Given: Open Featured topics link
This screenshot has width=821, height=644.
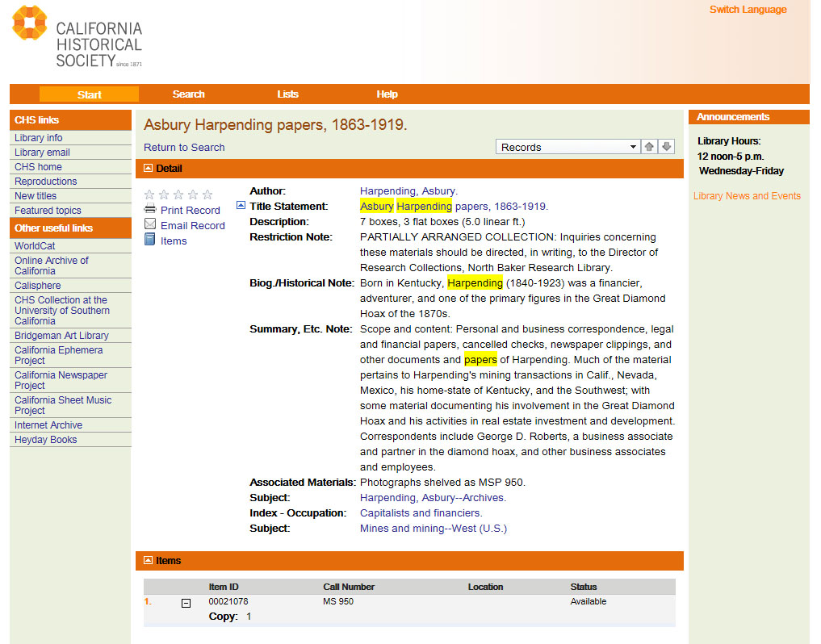Looking at the screenshot, I should point(48,211).
